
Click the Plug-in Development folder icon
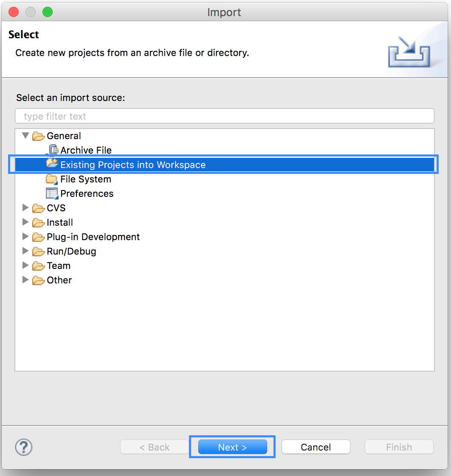tap(38, 237)
